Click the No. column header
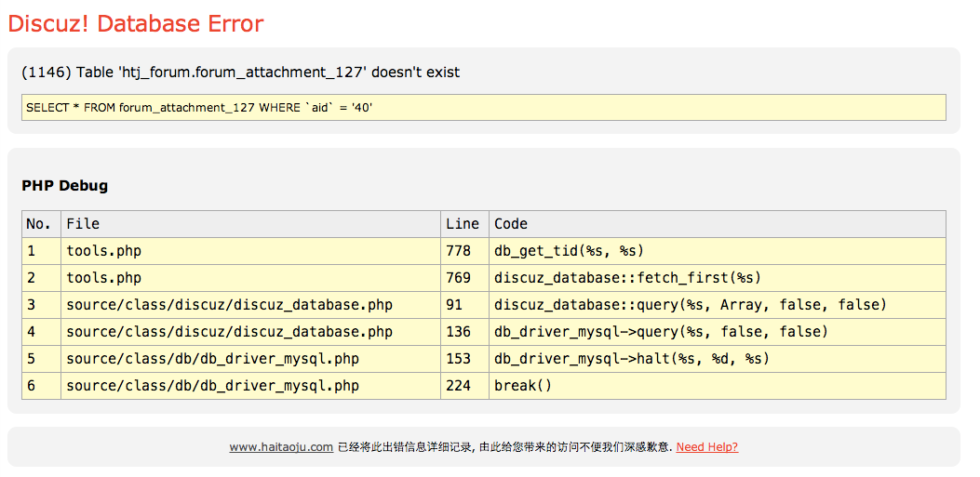The height and width of the screenshot is (477, 980). [41, 223]
